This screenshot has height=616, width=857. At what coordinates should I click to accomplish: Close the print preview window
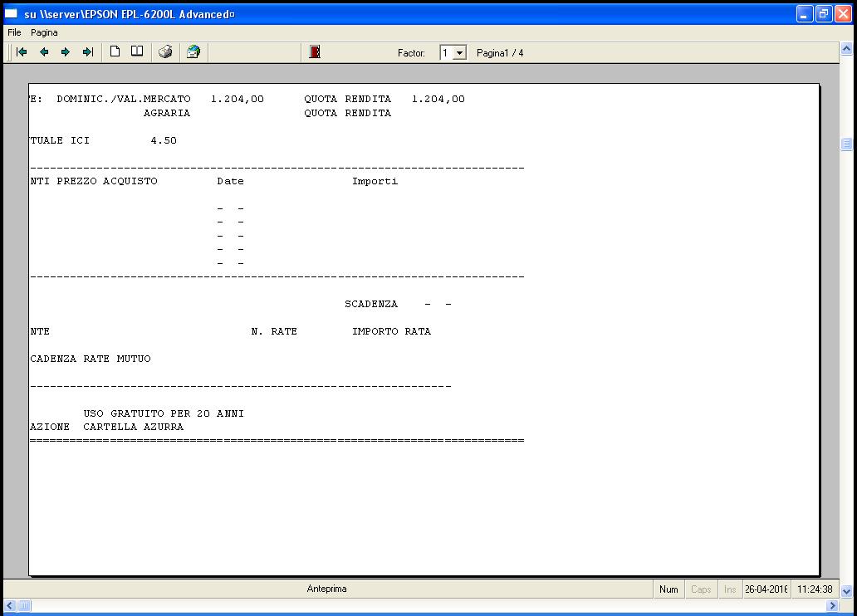(843, 13)
